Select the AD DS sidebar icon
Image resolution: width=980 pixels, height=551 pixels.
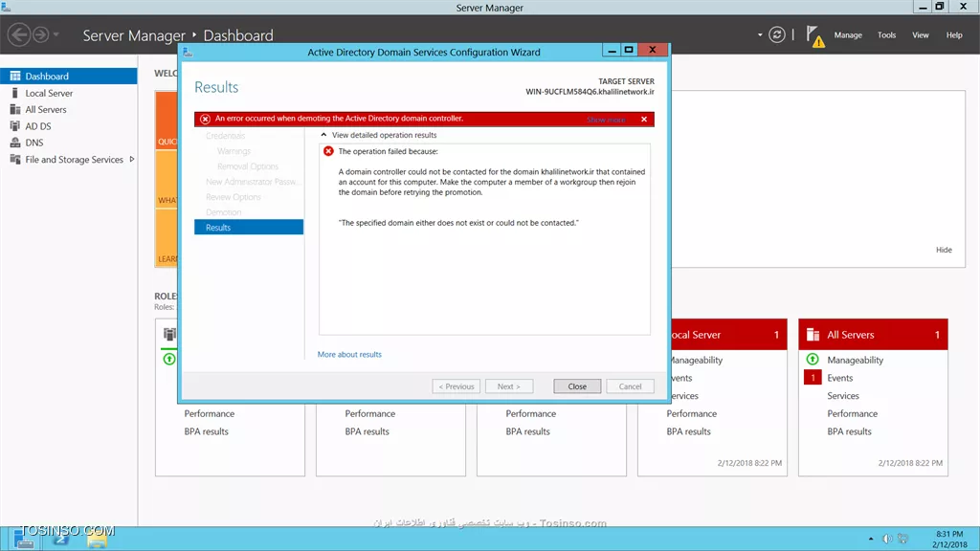pyautogui.click(x=15, y=126)
